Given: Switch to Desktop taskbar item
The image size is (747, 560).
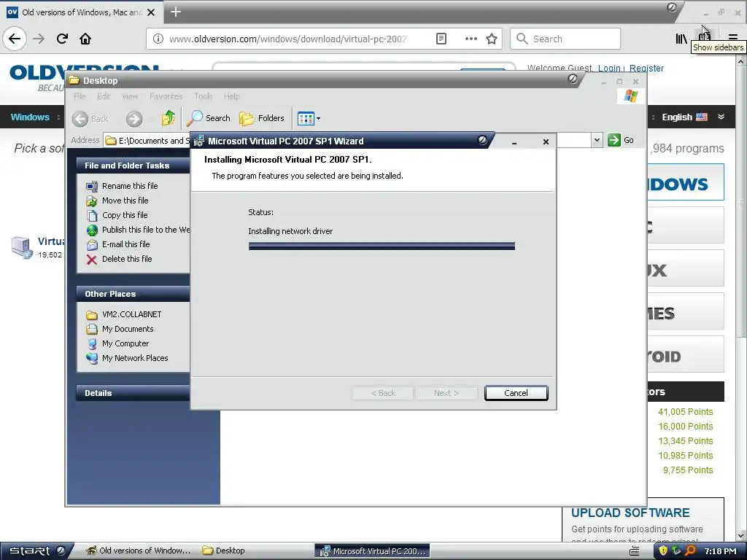Looking at the screenshot, I should pyautogui.click(x=223, y=551).
